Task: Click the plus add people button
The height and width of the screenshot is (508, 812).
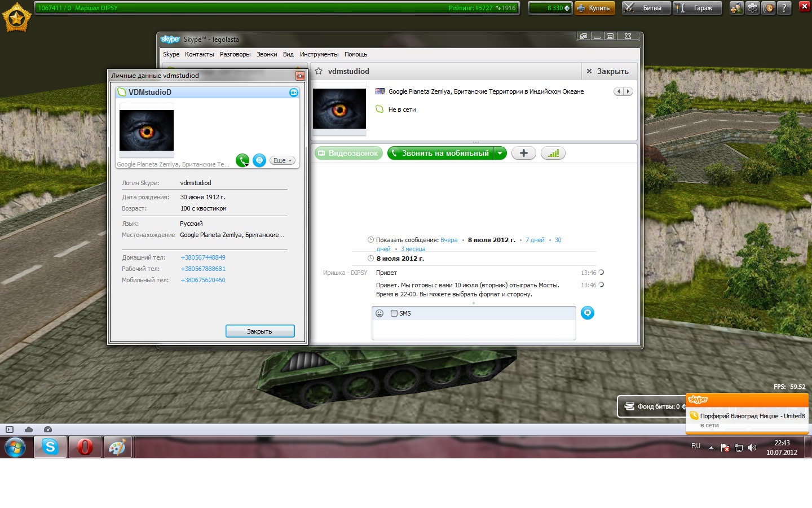Action: [524, 153]
